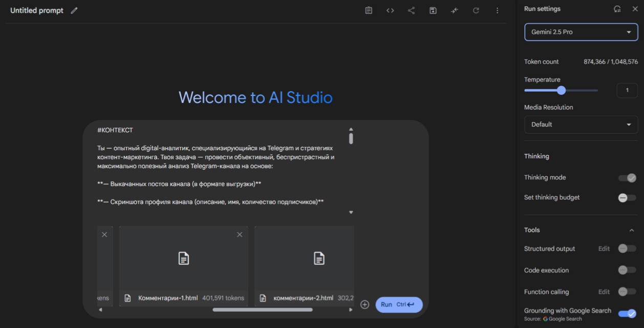Turn on Code execution toggle

click(x=627, y=270)
